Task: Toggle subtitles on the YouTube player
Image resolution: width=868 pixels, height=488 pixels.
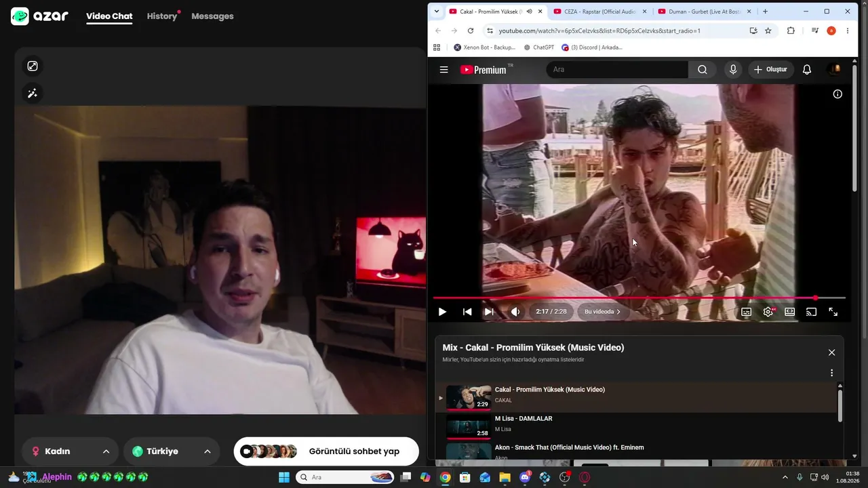Action: click(x=746, y=312)
